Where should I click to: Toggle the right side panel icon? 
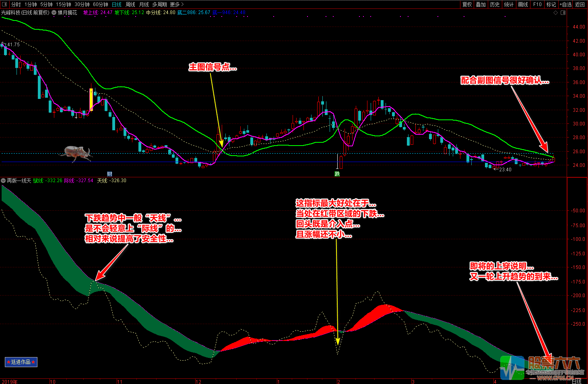coord(563,12)
